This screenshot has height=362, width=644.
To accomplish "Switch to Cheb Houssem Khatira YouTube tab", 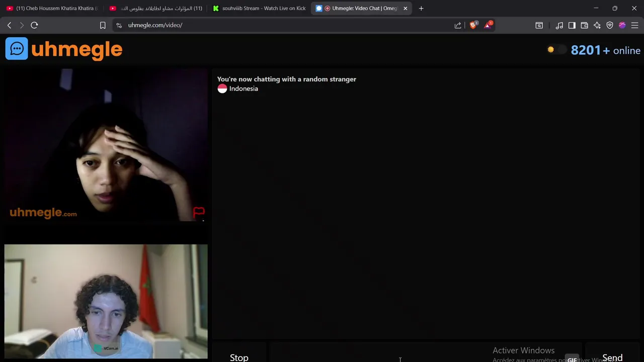I will pyautogui.click(x=52, y=8).
